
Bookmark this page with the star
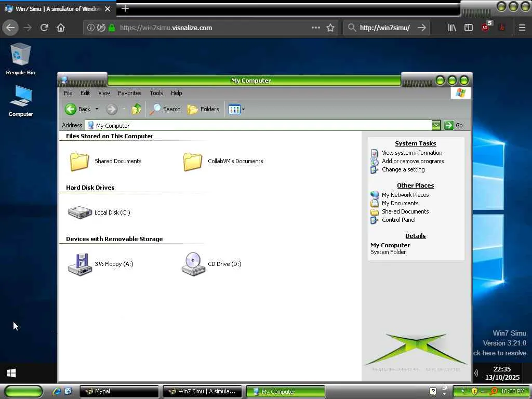coord(330,28)
